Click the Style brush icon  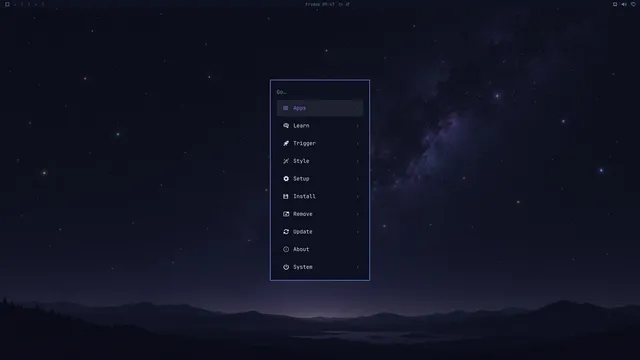click(x=286, y=161)
